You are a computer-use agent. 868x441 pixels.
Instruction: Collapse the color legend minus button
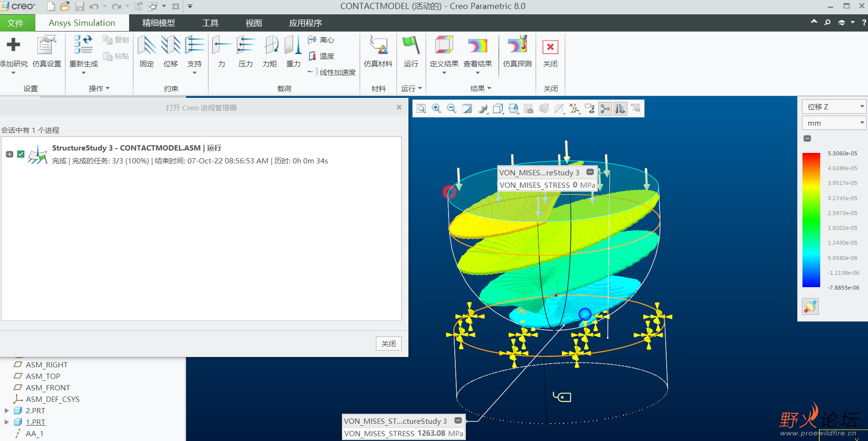[807, 139]
